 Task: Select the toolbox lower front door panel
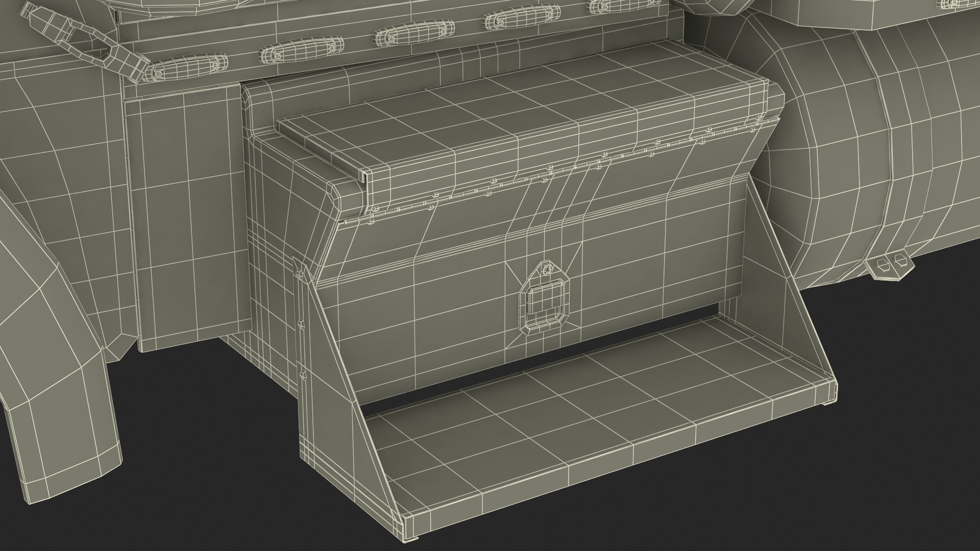click(x=459, y=311)
